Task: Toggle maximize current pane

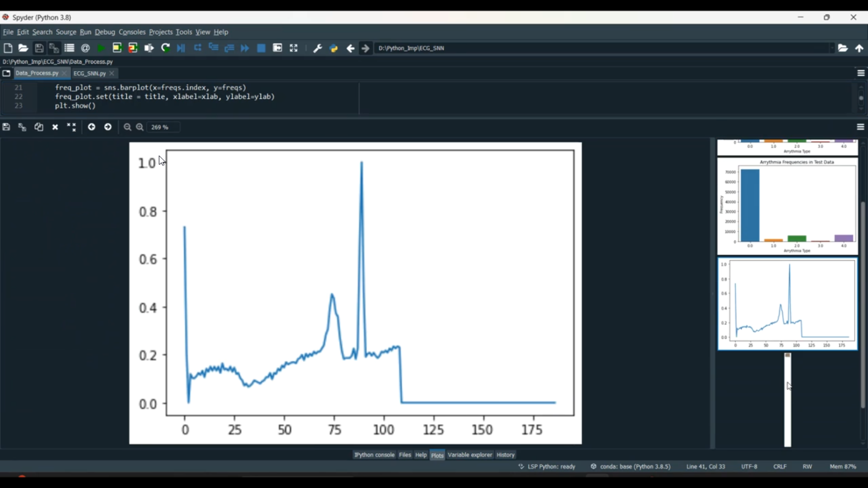Action: (293, 48)
